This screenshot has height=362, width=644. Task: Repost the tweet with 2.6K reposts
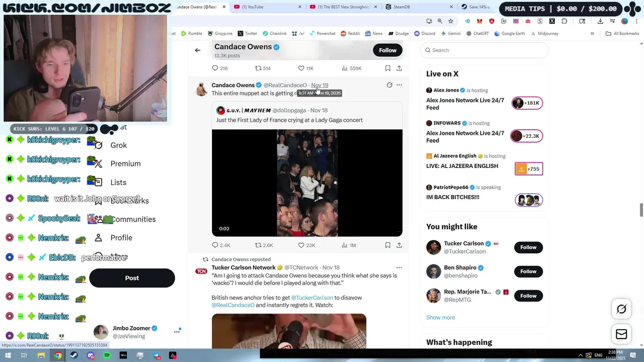pos(264,245)
